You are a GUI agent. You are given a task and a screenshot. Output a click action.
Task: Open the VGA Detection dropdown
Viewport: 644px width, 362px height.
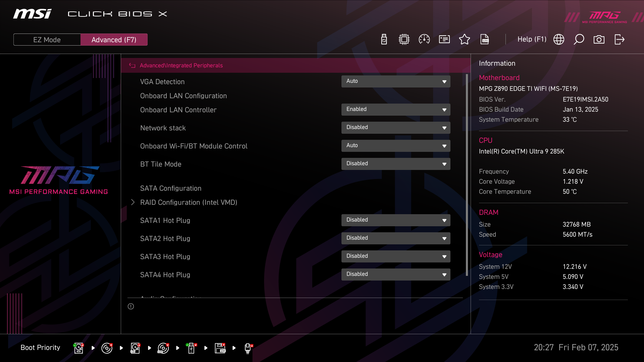(396, 81)
